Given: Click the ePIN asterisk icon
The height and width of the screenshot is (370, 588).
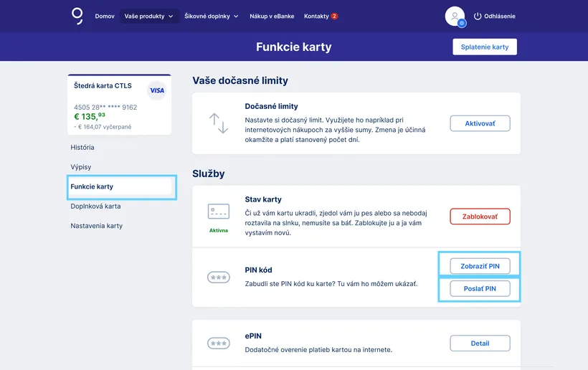Looking at the screenshot, I should [218, 343].
